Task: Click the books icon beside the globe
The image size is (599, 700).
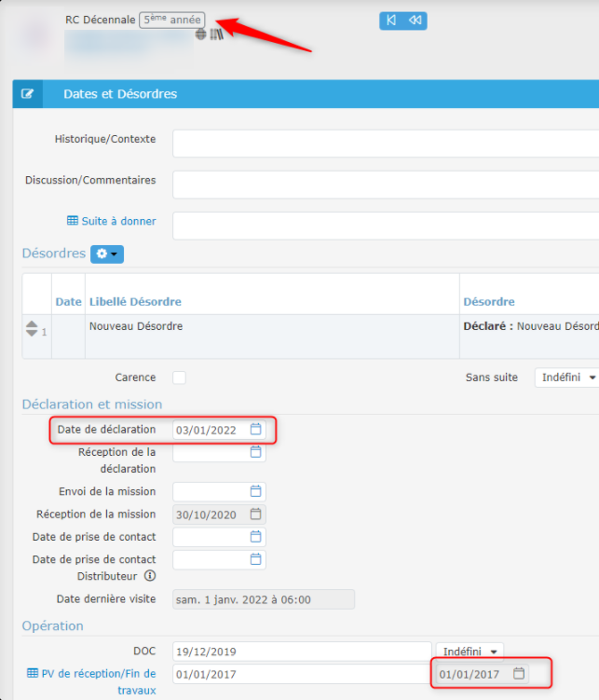Action: (216, 34)
